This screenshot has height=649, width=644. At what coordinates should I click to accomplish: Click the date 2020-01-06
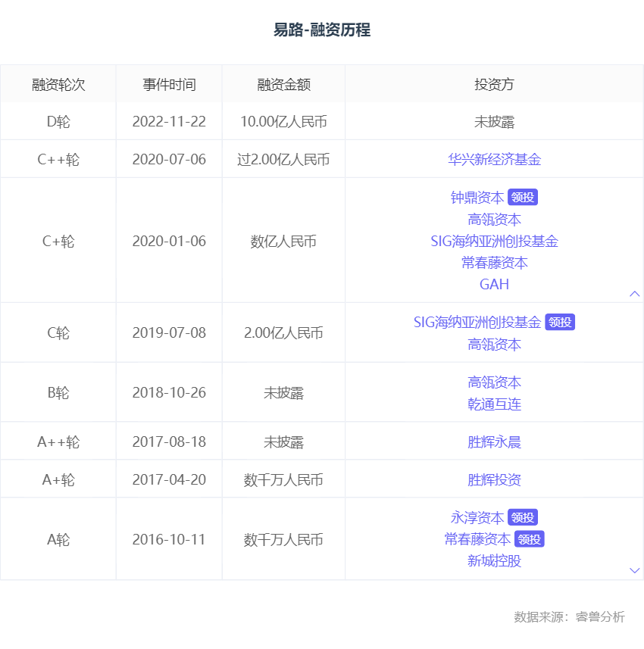(169, 242)
